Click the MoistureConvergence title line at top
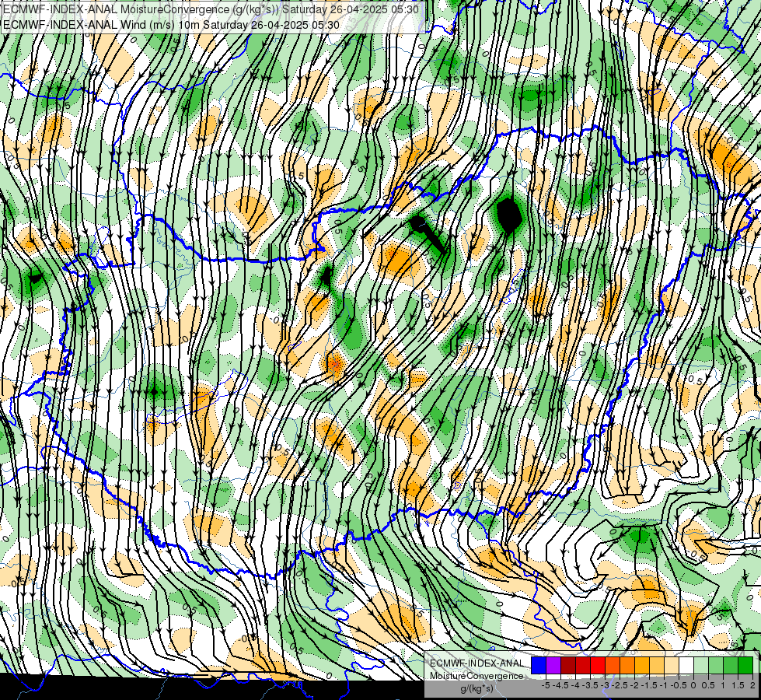The height and width of the screenshot is (700, 761). point(211,9)
